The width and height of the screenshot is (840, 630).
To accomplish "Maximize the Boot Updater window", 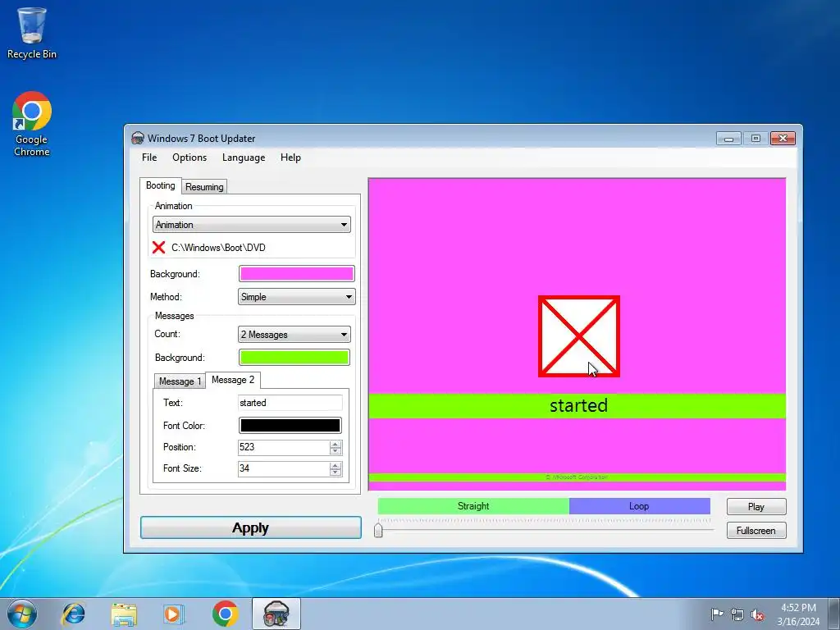I will coord(756,139).
